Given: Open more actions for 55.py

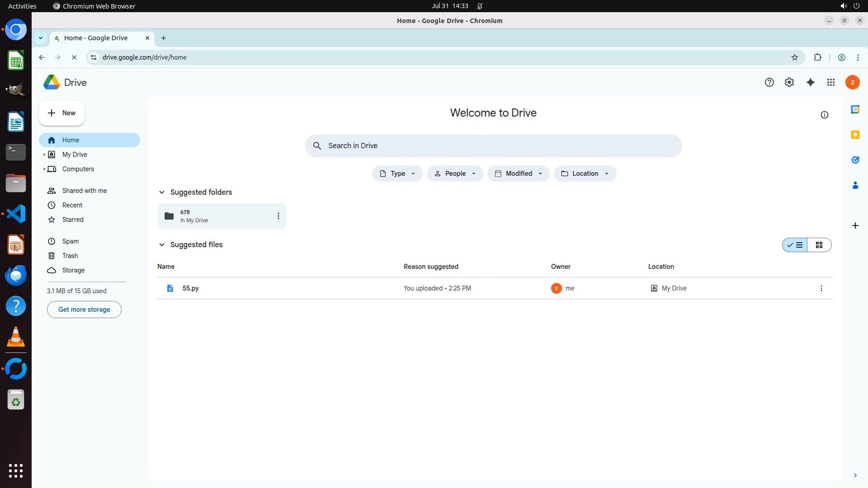Looking at the screenshot, I should click(x=821, y=288).
